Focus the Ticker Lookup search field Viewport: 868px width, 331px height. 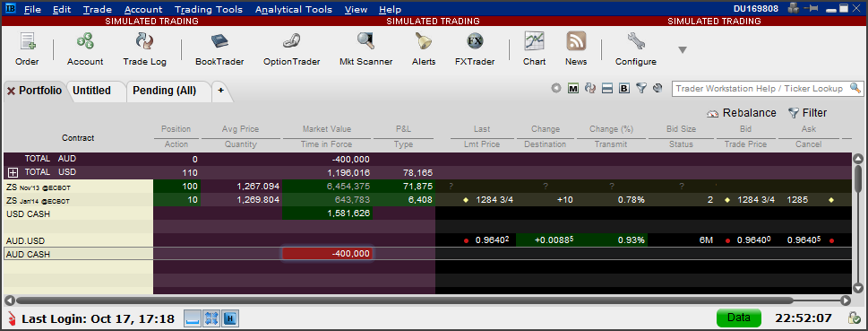tap(761, 89)
